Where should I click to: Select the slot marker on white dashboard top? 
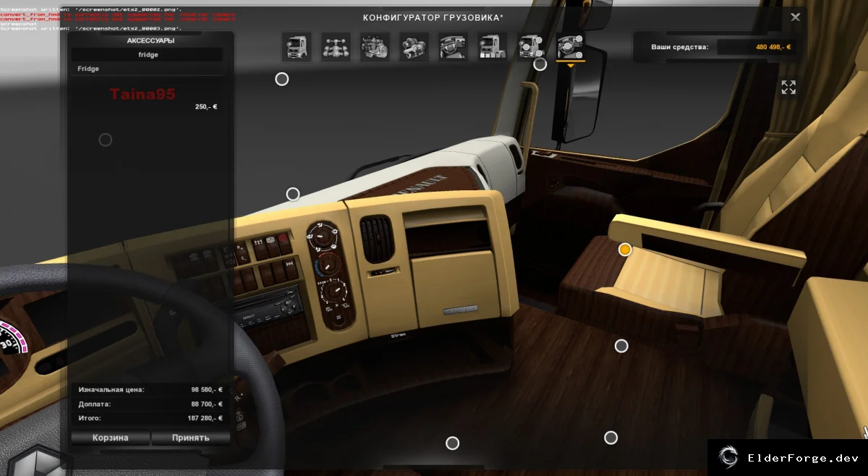pos(293,194)
